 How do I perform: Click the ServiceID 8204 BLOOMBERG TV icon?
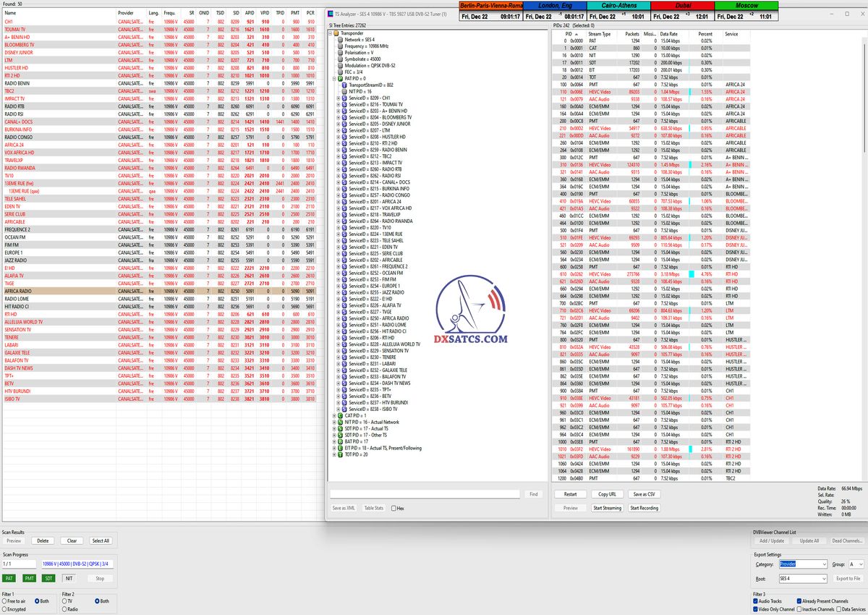(344, 117)
